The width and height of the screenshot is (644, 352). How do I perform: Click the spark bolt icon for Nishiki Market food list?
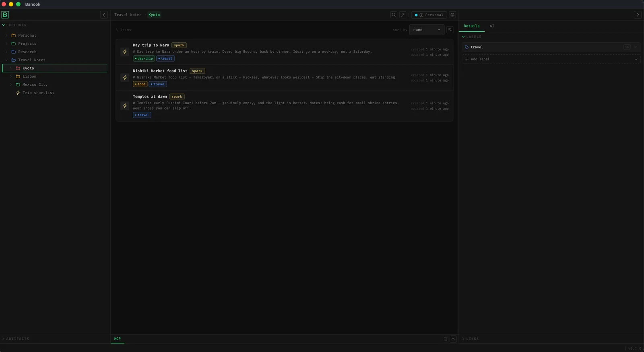[125, 78]
